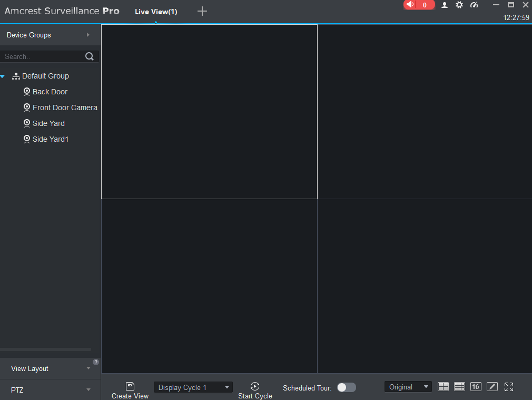The width and height of the screenshot is (532, 400).
Task: Enter full screen view mode
Action: click(509, 387)
